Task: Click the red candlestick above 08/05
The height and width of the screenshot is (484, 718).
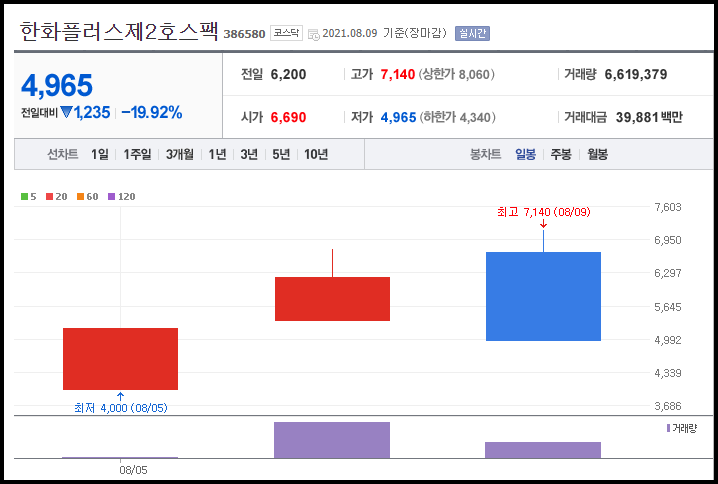Action: (120, 359)
